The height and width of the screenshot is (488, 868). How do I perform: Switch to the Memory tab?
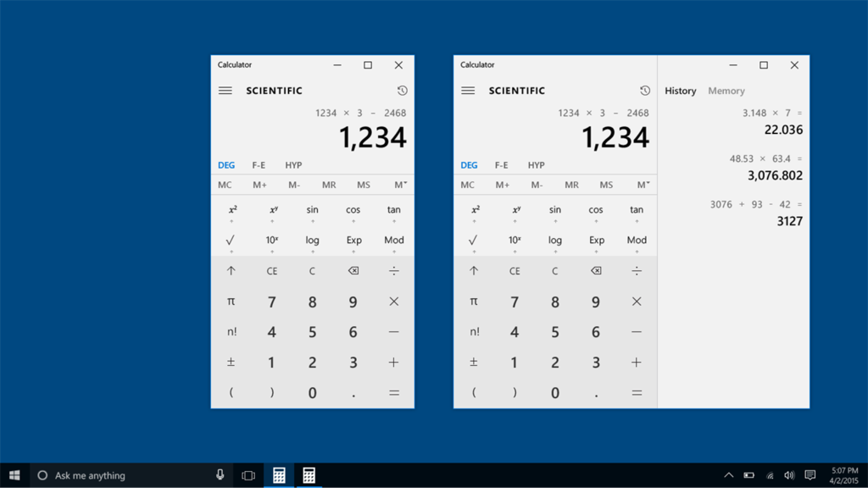point(727,91)
